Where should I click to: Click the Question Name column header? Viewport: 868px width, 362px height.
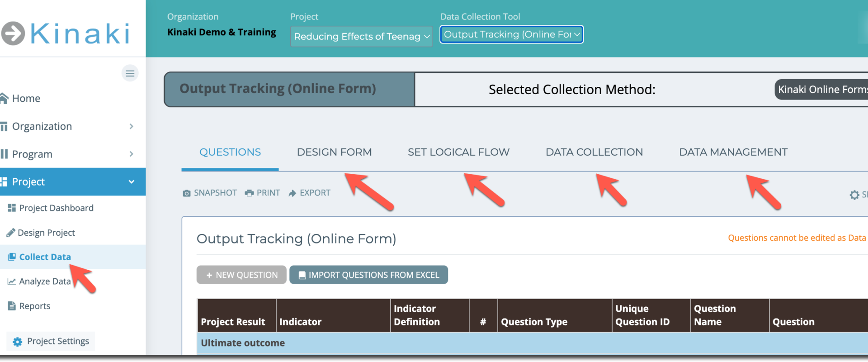[x=730, y=315]
